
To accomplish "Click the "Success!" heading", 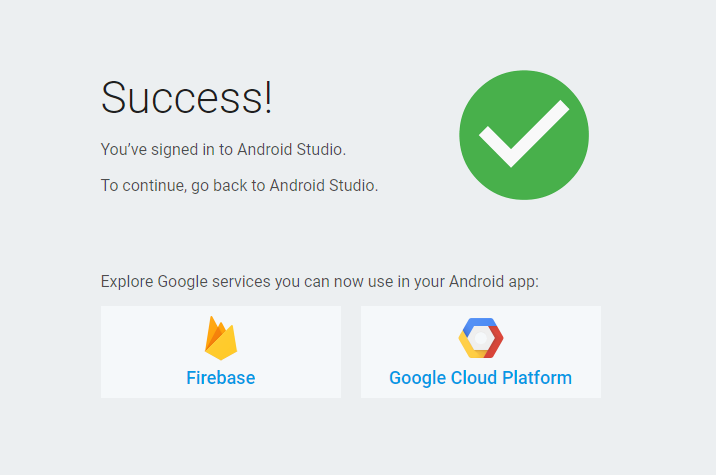I will [x=187, y=98].
